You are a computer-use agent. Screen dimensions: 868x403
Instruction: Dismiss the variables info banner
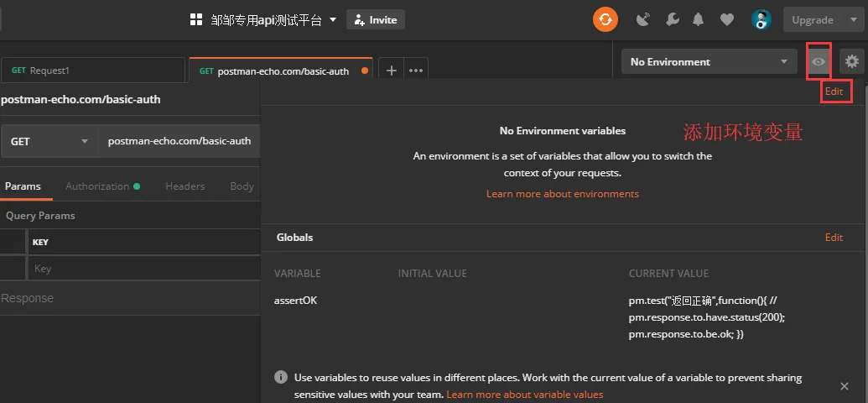click(x=845, y=386)
